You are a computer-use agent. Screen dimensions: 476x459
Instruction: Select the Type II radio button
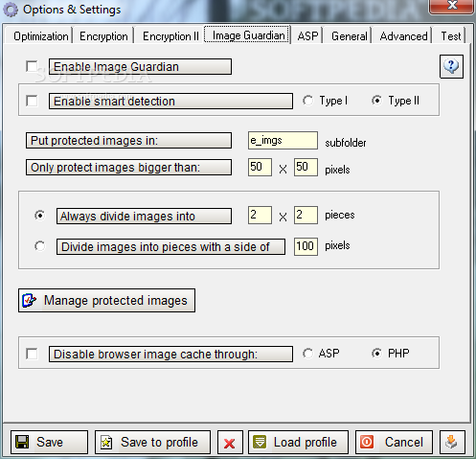[x=376, y=101]
